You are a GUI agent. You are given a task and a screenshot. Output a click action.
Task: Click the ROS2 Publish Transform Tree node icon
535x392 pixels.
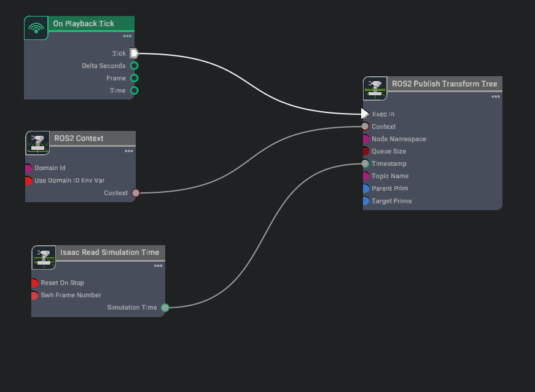[375, 88]
